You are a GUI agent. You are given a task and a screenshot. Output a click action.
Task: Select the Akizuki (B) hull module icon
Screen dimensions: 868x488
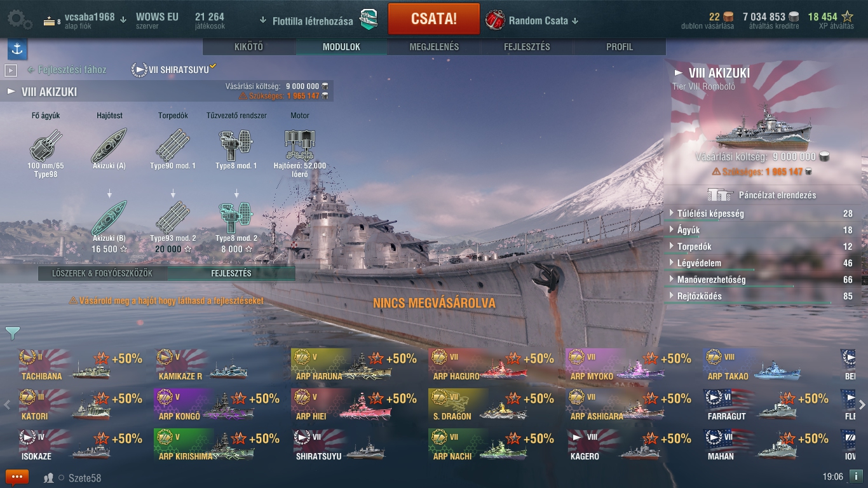point(109,217)
